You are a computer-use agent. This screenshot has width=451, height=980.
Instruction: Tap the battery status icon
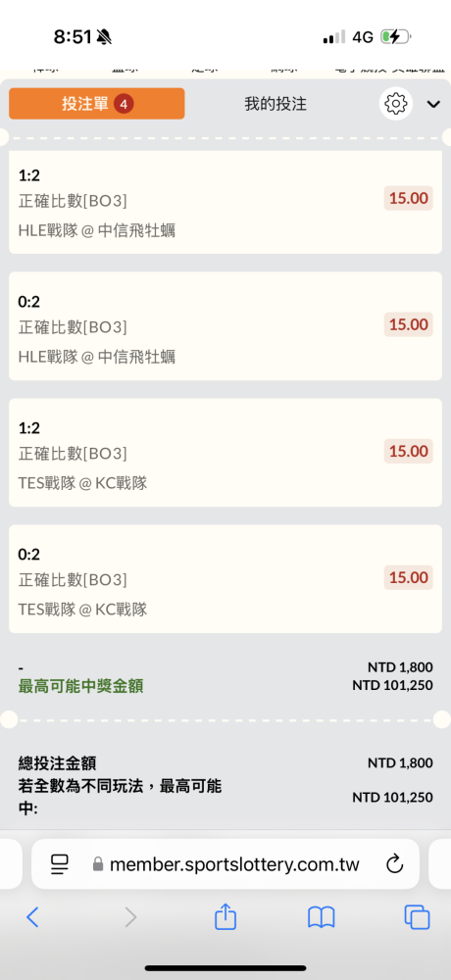click(395, 37)
